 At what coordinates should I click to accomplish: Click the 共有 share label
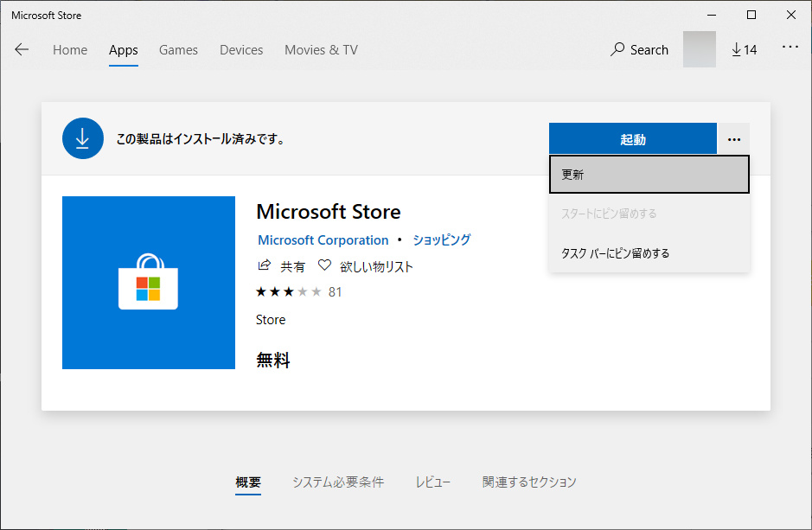click(292, 266)
